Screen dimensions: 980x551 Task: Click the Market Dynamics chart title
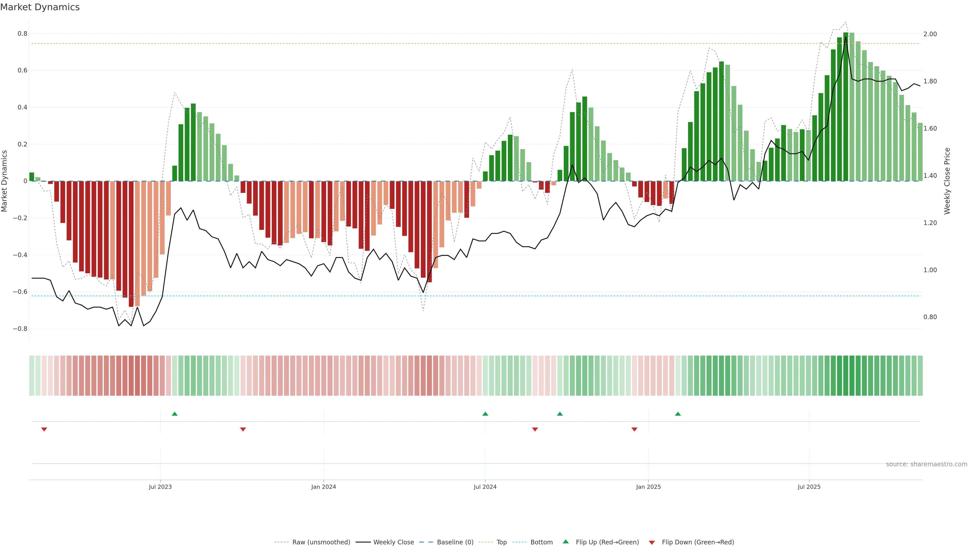pos(40,7)
